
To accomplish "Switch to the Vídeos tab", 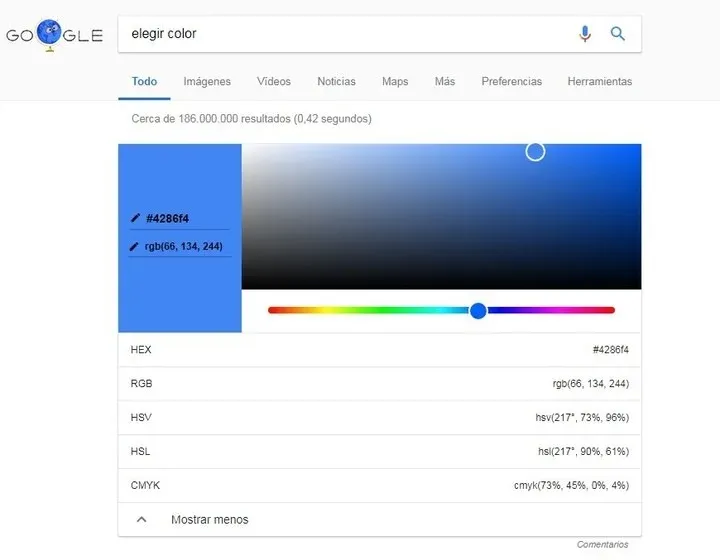I will [274, 82].
